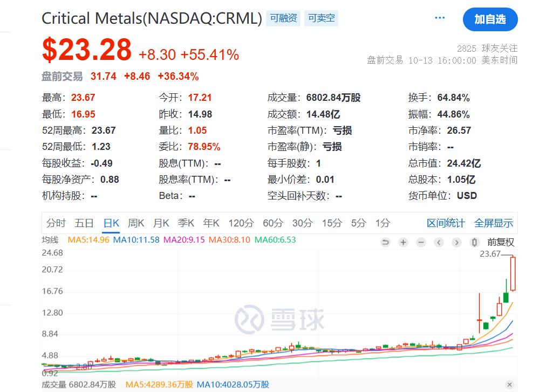Click the stock title Critical Metals(NASDAQ:CRML)
The width and height of the screenshot is (539, 392).
152,18
